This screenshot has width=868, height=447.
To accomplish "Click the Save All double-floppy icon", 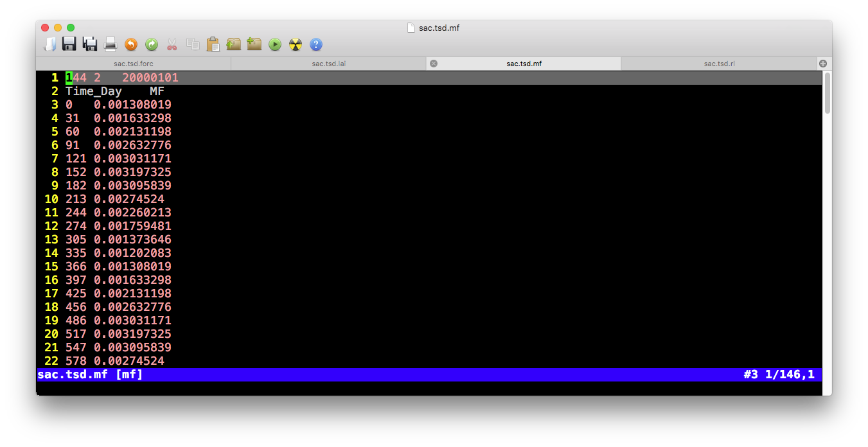I will (x=90, y=44).
